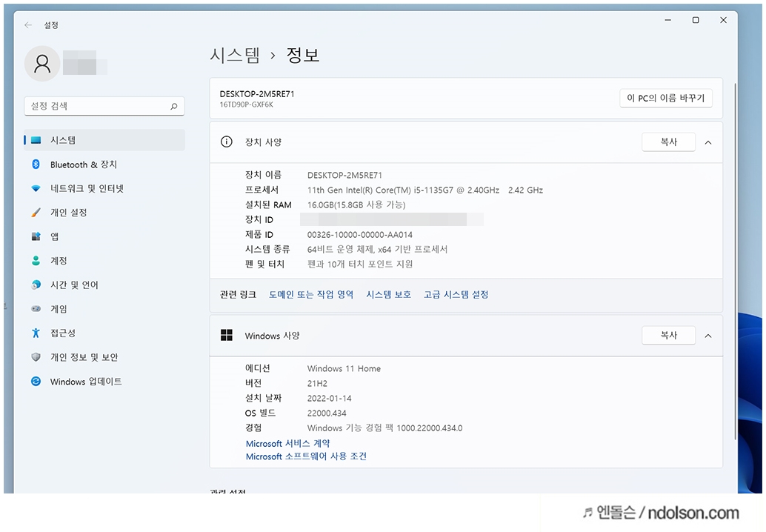766x532 pixels.
Task: Click the 게임 controller icon
Action: (36, 309)
